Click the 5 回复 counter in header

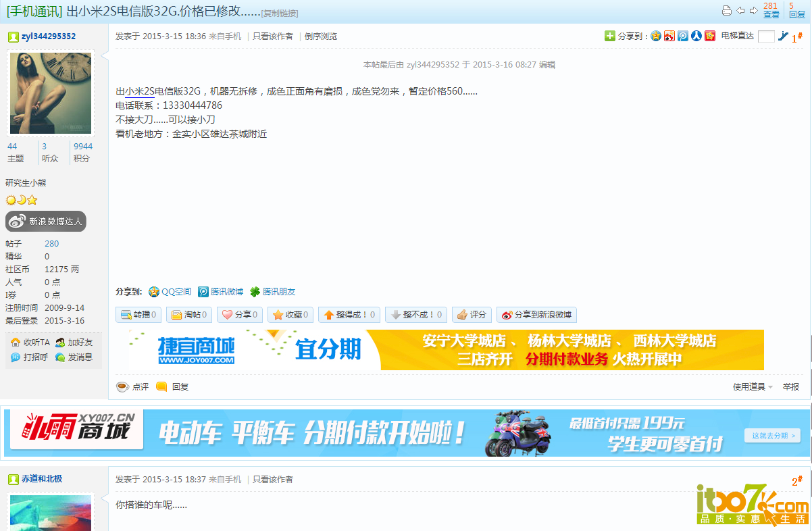coord(797,10)
